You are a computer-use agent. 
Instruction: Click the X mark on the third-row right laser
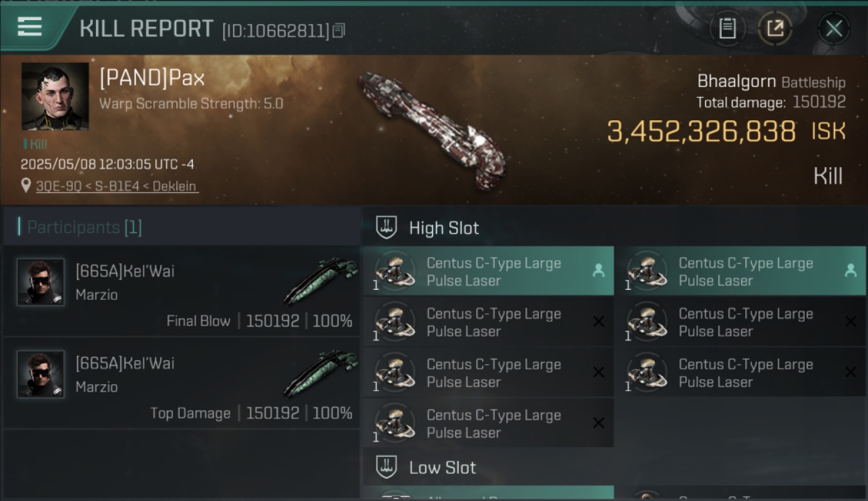pyautogui.click(x=850, y=372)
